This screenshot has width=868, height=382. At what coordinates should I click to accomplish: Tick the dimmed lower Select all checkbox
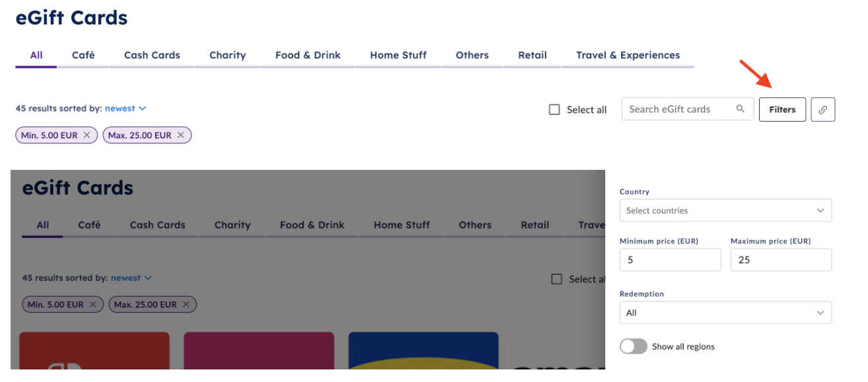(x=556, y=279)
